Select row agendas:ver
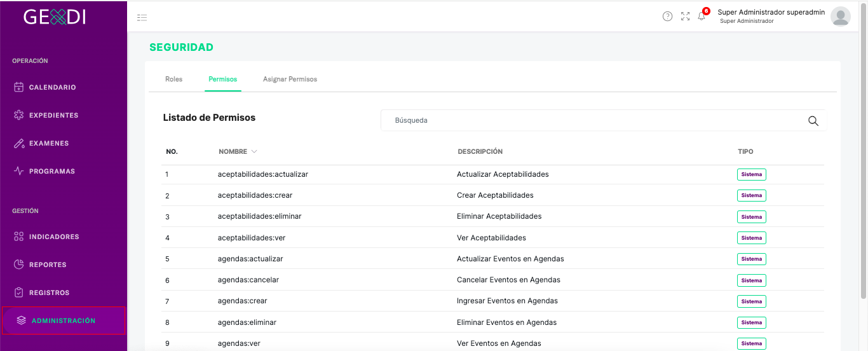The image size is (868, 351). pyautogui.click(x=492, y=342)
